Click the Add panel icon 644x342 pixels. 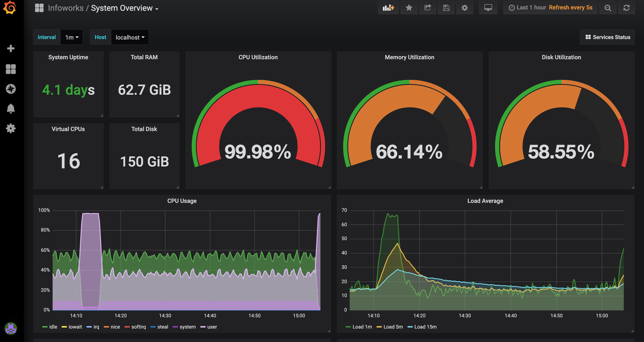click(388, 8)
